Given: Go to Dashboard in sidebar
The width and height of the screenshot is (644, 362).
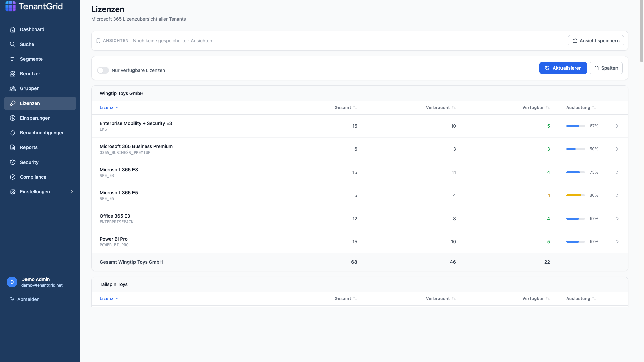Looking at the screenshot, I should [x=40, y=29].
